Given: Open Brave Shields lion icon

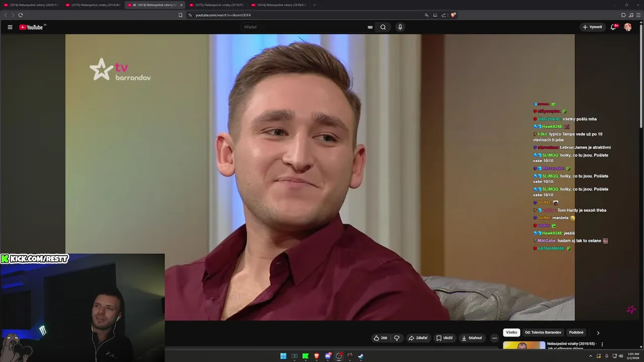Looking at the screenshot, I should [453, 15].
